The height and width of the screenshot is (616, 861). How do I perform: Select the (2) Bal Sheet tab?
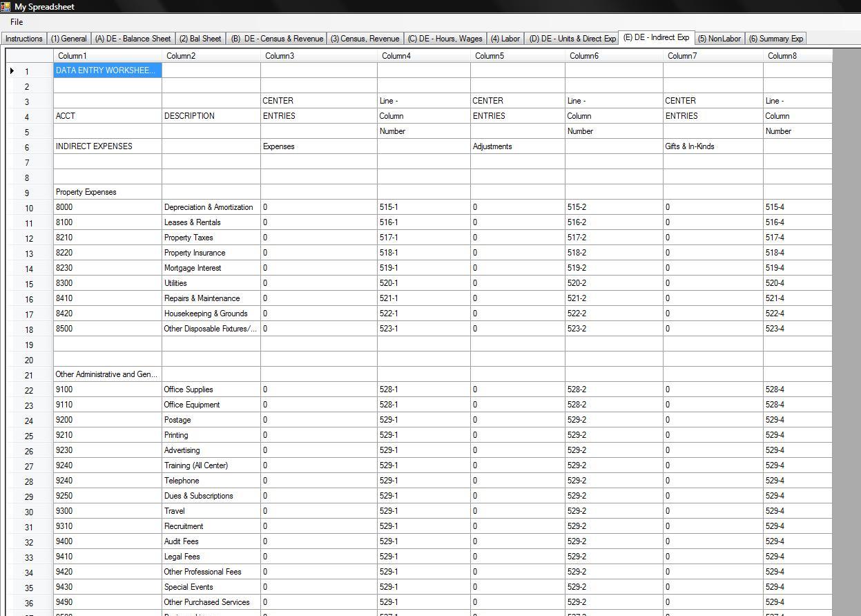(x=200, y=39)
